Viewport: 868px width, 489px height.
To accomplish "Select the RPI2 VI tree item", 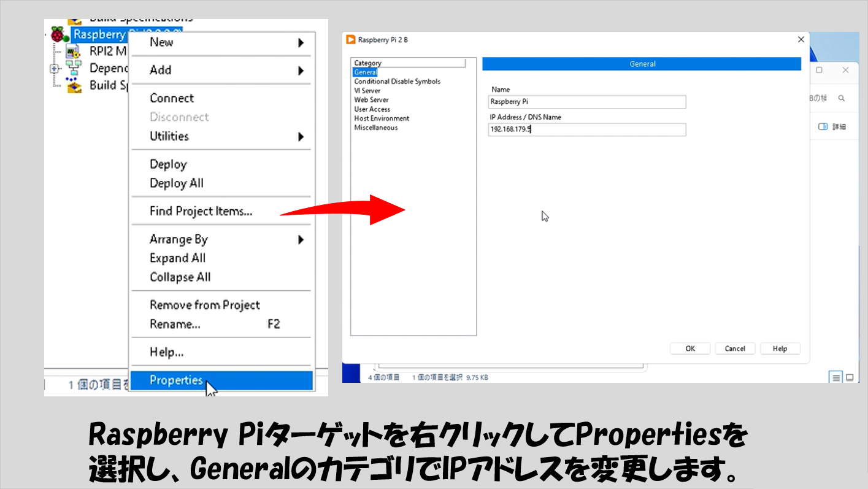I will coord(108,52).
